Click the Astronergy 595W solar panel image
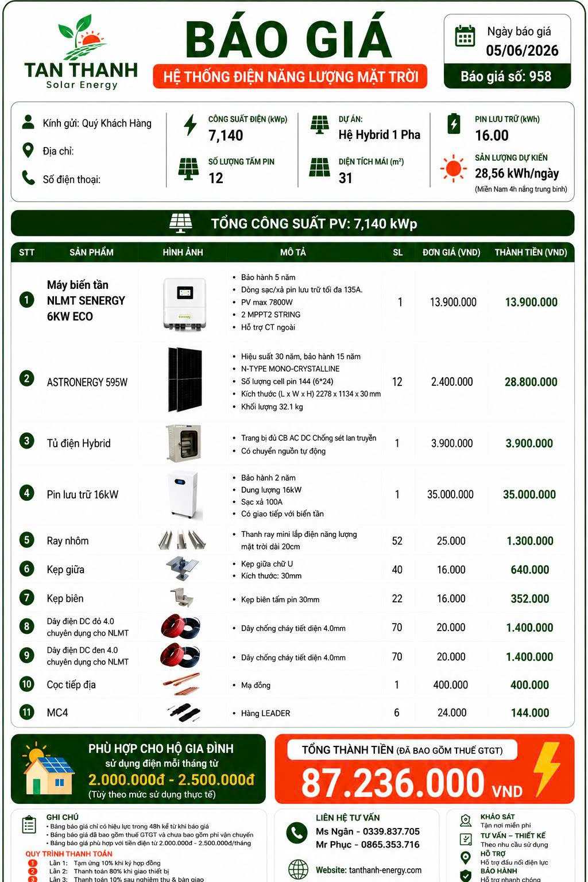 tap(185, 380)
